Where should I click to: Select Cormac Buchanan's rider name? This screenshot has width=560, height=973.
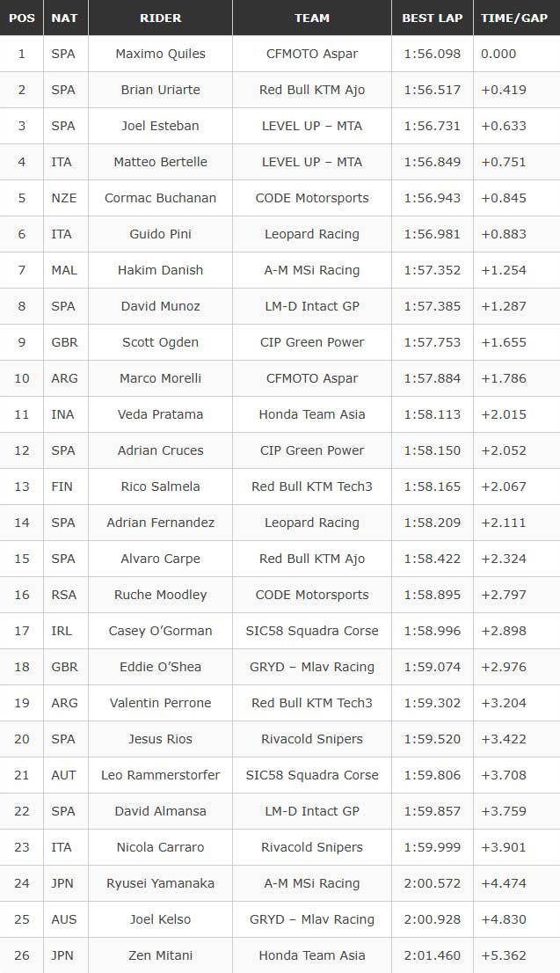click(160, 198)
